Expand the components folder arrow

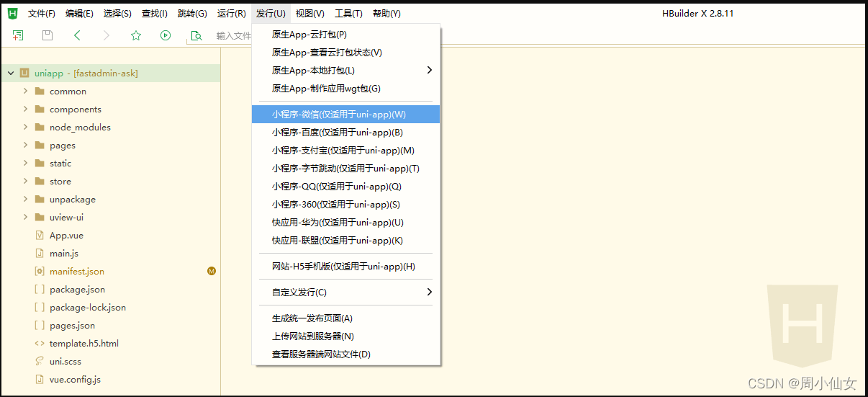(25, 110)
